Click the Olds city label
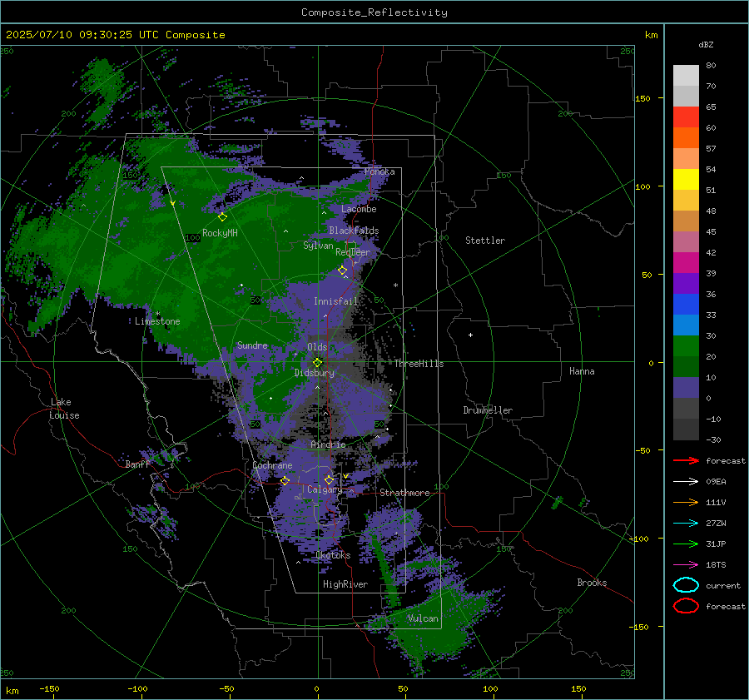Viewport: 749px width, 700px height. (317, 347)
